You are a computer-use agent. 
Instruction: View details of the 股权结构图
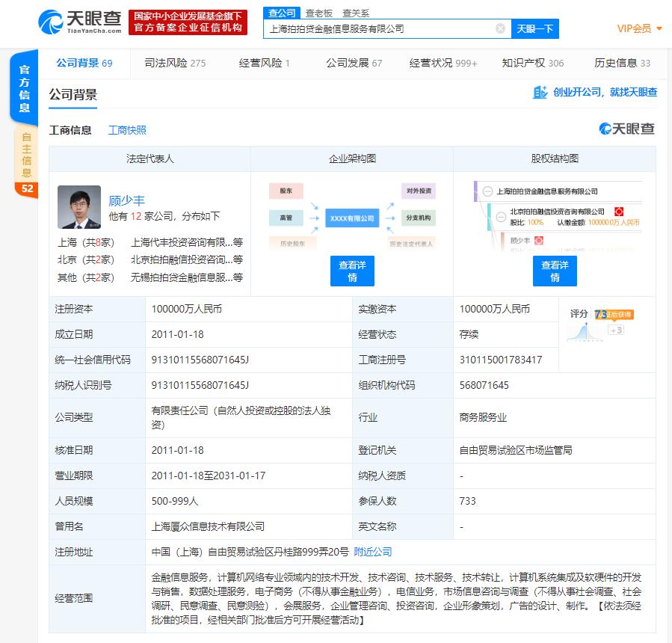[555, 271]
